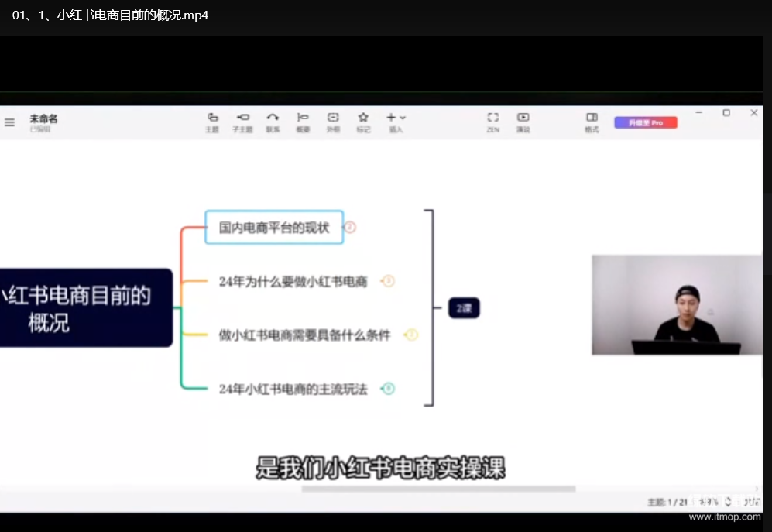Viewport: 772px width, 532px height.
Task: Click the presenter webcam thumbnail
Action: tap(677, 305)
